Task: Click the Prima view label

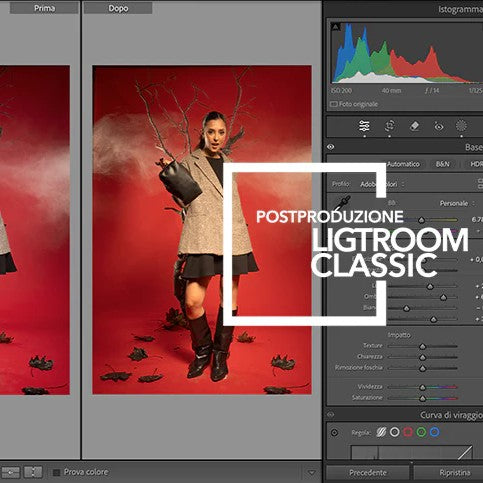Action: click(44, 8)
